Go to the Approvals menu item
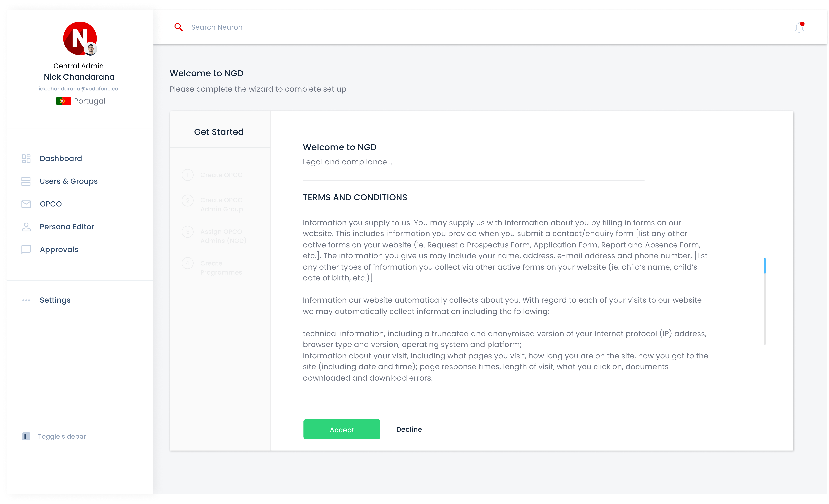 pos(59,249)
